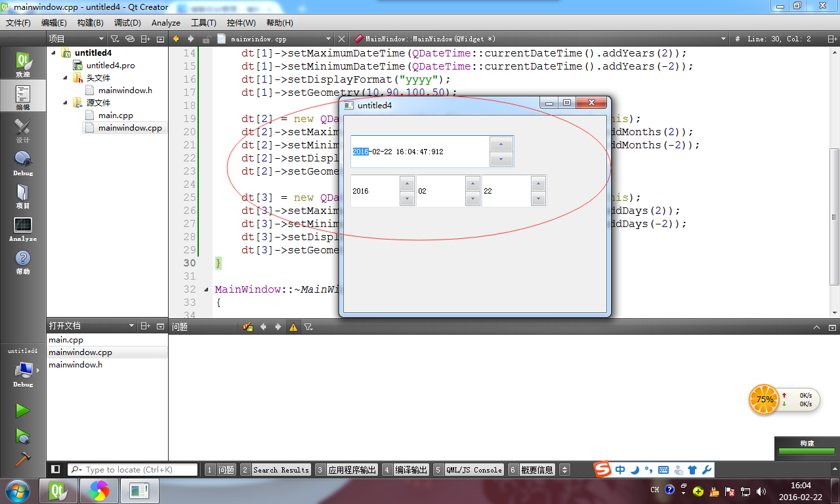Show the 应用程序输出 output tab

(x=346, y=470)
